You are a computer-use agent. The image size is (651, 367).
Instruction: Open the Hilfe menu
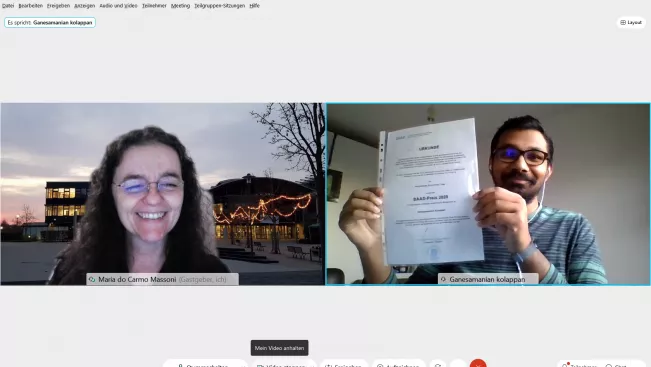(x=255, y=6)
